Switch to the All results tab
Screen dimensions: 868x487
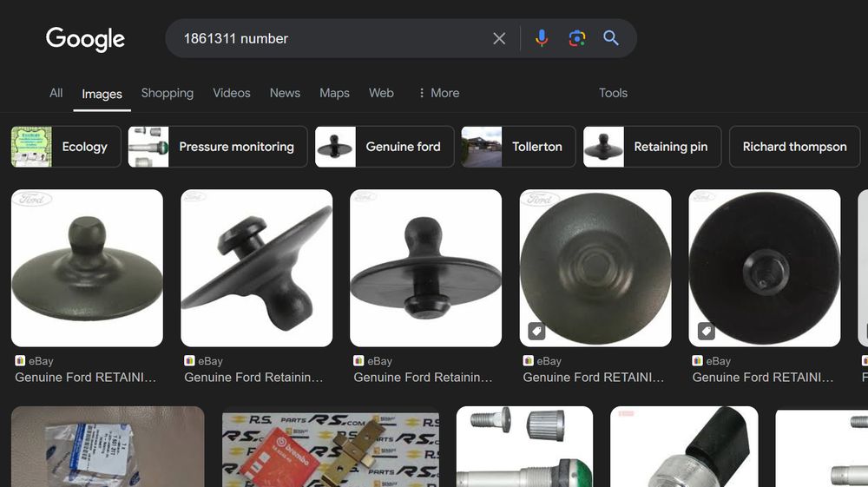coord(56,93)
